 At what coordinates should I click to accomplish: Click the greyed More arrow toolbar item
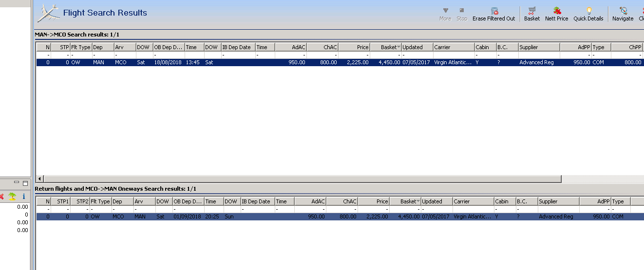445,14
